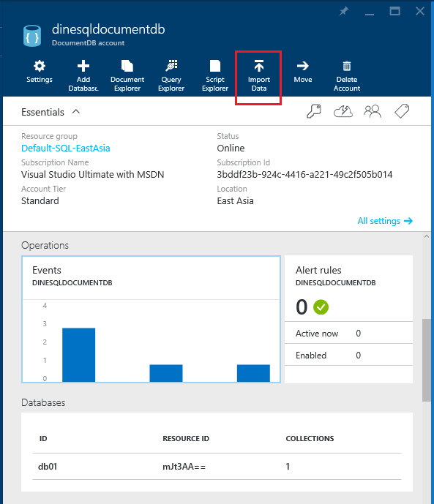Open the Keys icon in Essentials
This screenshot has height=504, width=434.
pyautogui.click(x=314, y=111)
